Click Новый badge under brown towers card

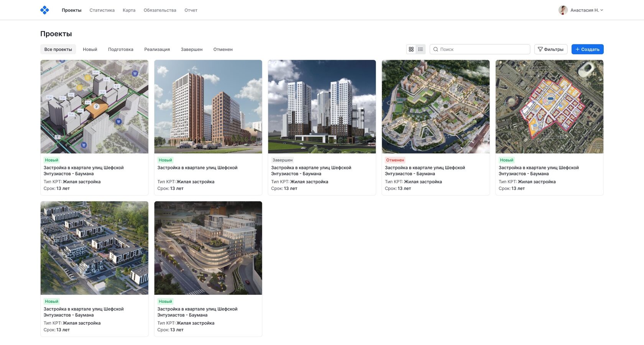pos(165,160)
